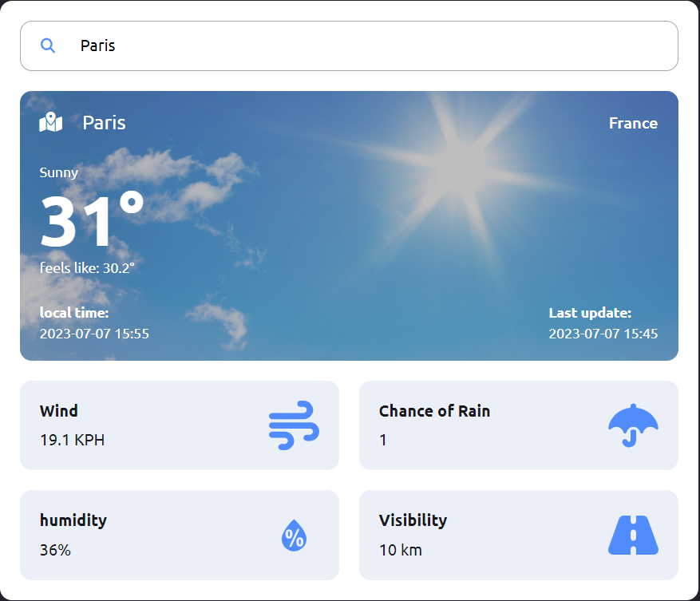The image size is (700, 601).
Task: Click the 36% humidity value
Action: (x=55, y=550)
